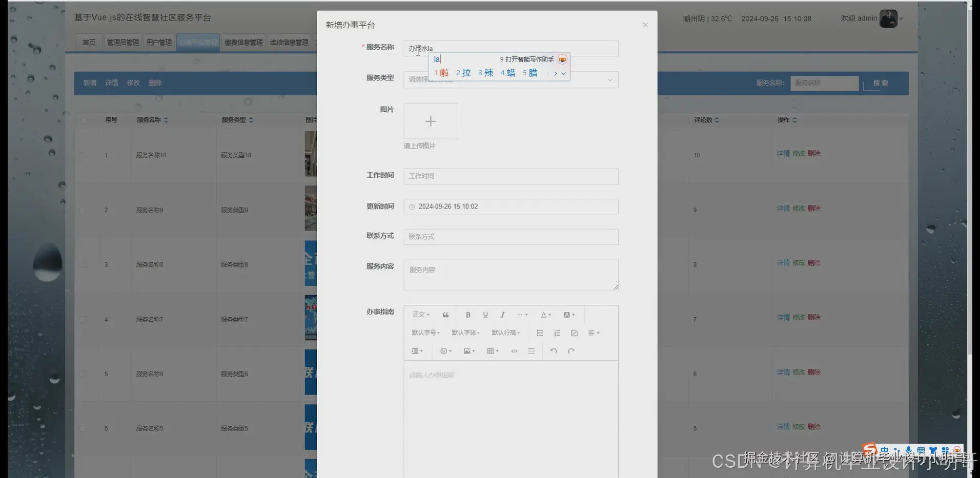Viewport: 980px width, 478px height.
Task: Open the 正文 paragraph style dropdown
Action: [x=420, y=315]
